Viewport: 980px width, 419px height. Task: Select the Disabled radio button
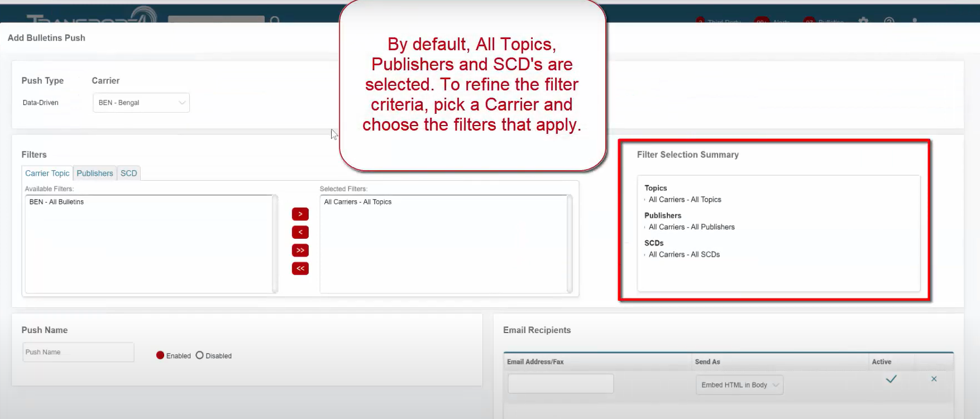tap(199, 355)
